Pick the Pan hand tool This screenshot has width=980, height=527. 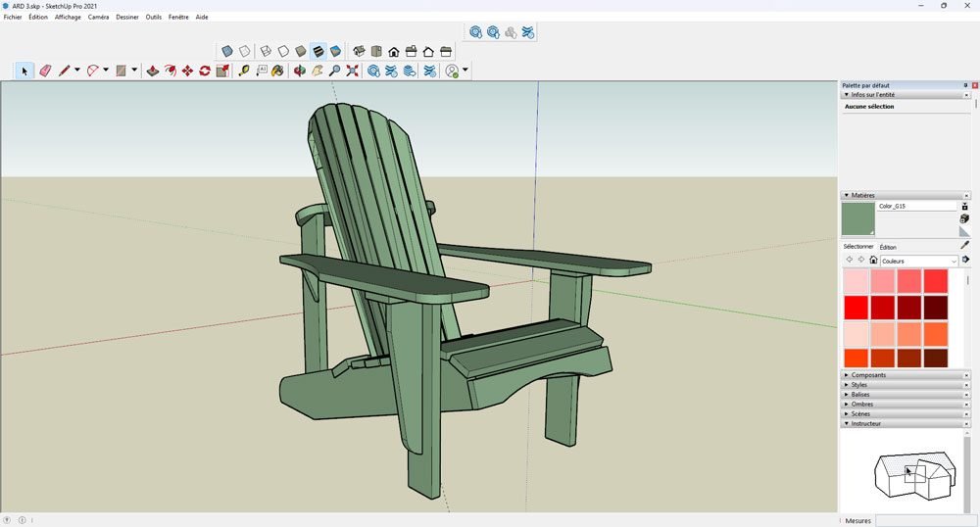[x=317, y=72]
